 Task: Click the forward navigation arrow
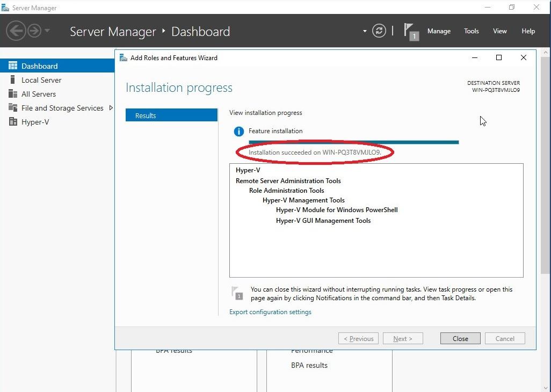tap(34, 31)
